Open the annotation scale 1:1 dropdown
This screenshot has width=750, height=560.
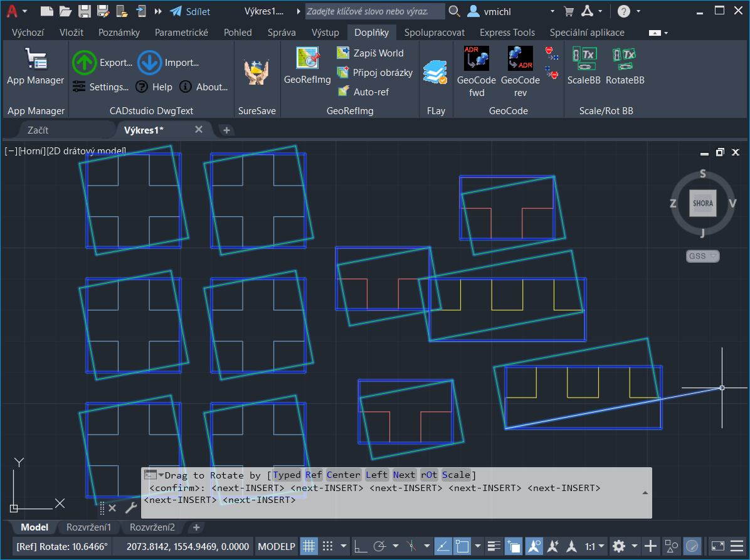[594, 546]
